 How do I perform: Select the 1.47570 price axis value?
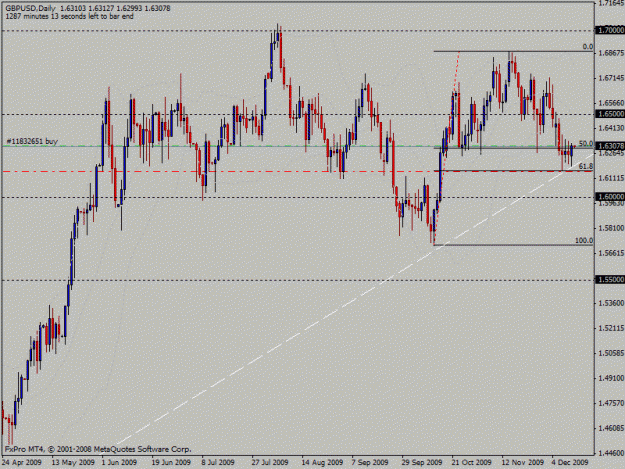pyautogui.click(x=611, y=403)
